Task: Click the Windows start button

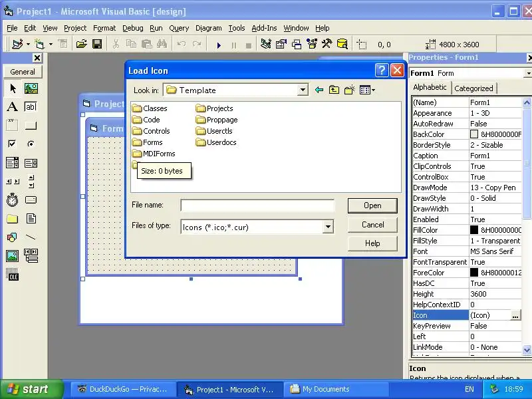Action: pos(31,389)
